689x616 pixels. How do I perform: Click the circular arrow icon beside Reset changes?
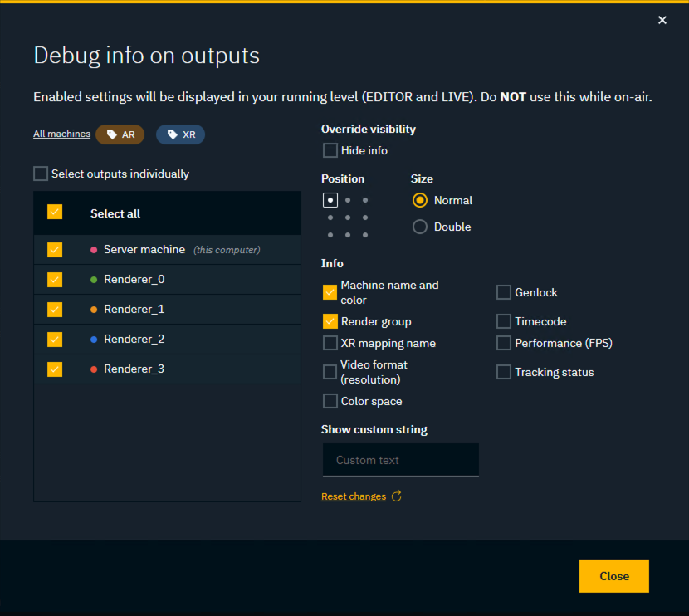pyautogui.click(x=396, y=496)
